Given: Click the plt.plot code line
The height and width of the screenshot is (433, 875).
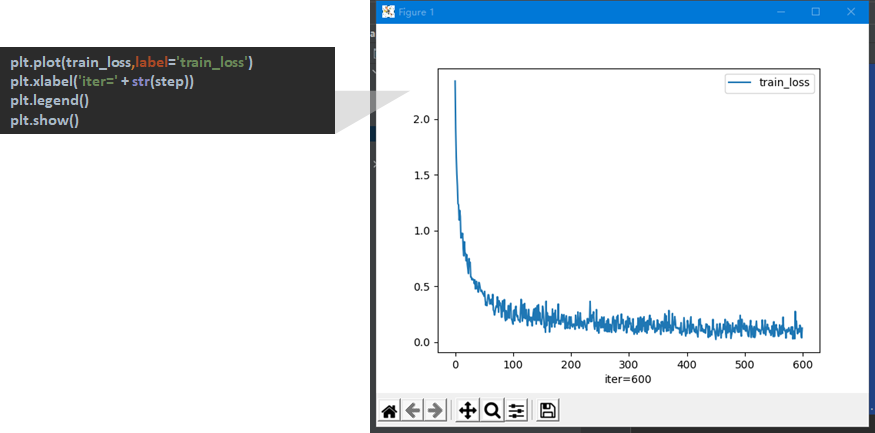Looking at the screenshot, I should point(131,63).
